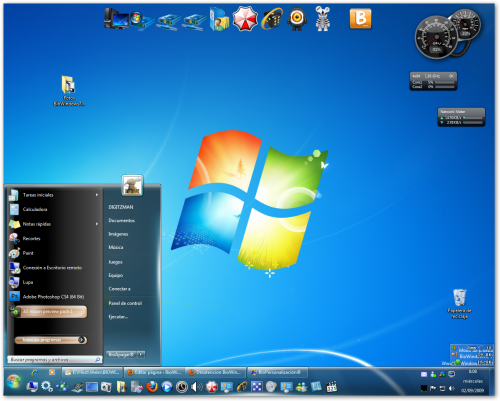Switch to the Decatencion BioWin Firefox window

(215, 372)
